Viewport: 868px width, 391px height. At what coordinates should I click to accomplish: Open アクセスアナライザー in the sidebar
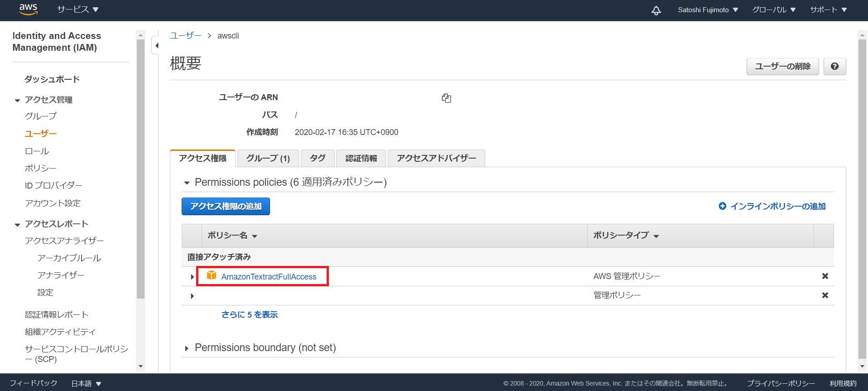point(64,241)
